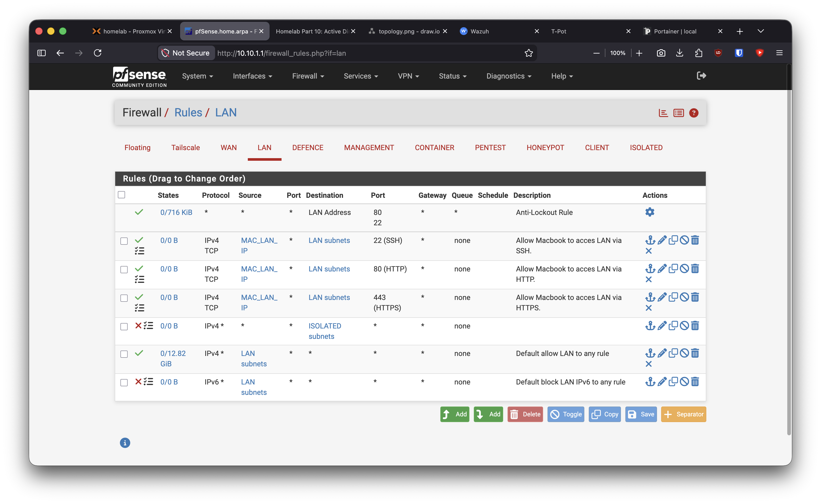Click Add rule to bottom button
Screen dimensions: 821x504
(488, 414)
